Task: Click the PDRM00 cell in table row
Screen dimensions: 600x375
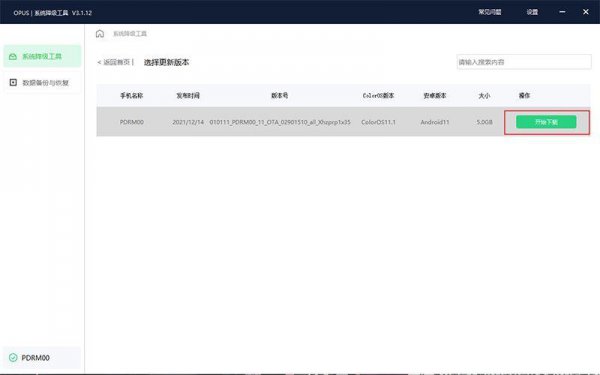Action: [132, 122]
